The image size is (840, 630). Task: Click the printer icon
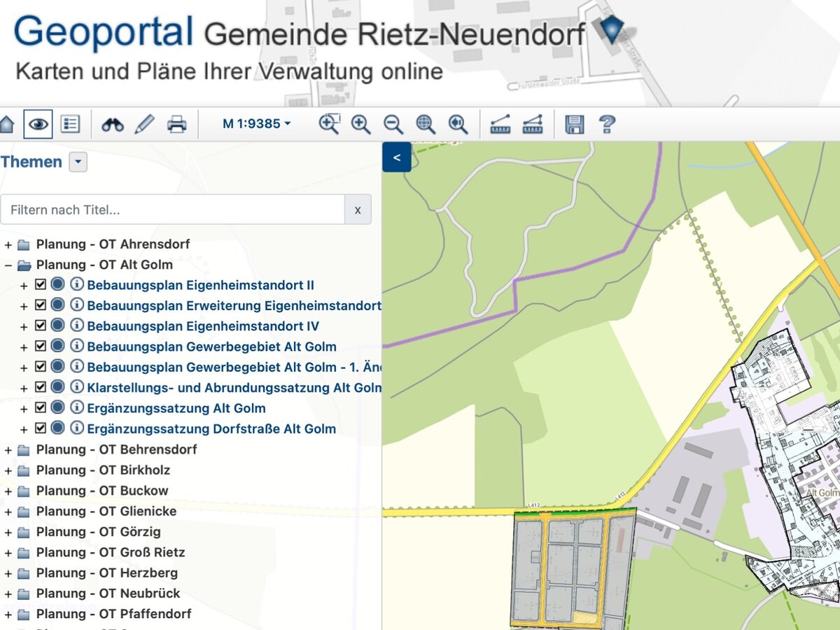pyautogui.click(x=176, y=125)
